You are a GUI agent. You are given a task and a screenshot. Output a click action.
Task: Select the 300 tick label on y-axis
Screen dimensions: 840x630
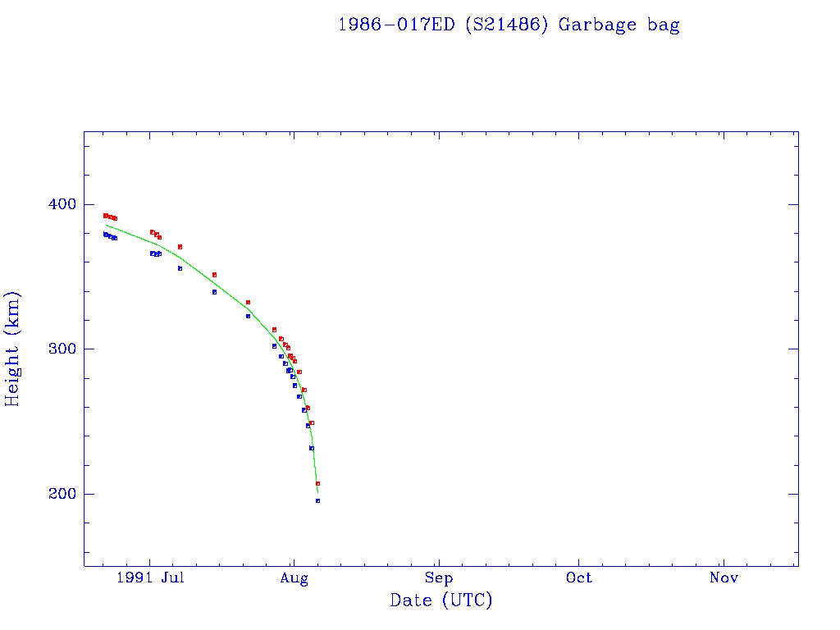tap(63, 349)
